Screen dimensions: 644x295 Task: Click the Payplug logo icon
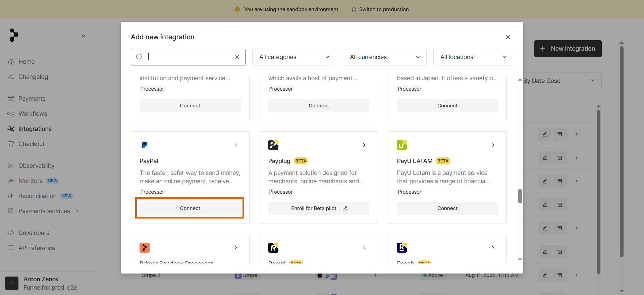click(273, 145)
